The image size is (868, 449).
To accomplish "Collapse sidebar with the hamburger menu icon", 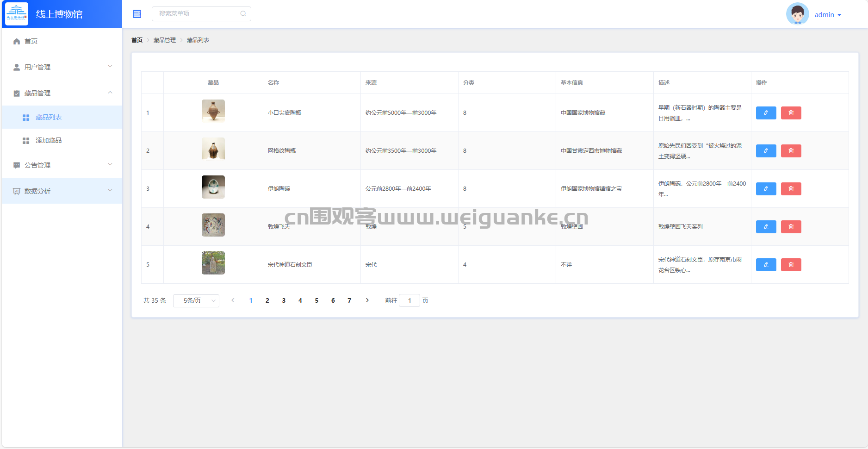I will click(x=137, y=14).
